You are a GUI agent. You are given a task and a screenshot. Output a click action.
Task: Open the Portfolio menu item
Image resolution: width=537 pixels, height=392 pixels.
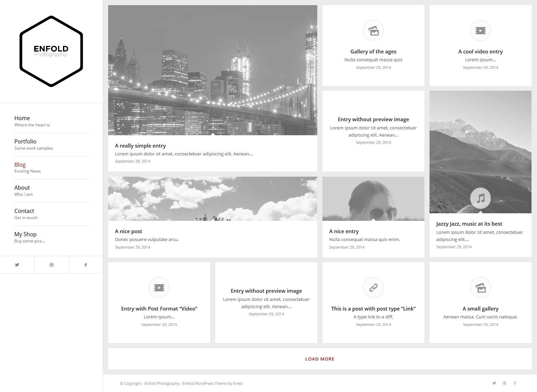tap(25, 141)
